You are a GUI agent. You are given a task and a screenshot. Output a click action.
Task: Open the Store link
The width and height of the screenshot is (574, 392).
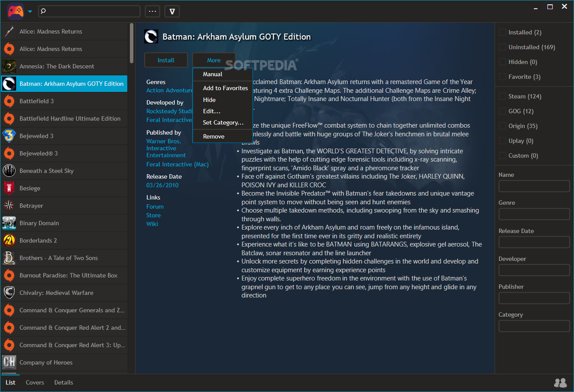(153, 215)
